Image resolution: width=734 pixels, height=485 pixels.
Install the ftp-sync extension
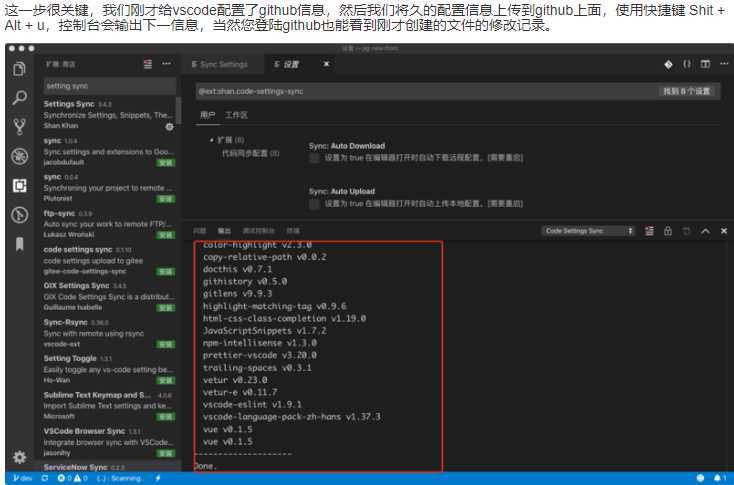(x=166, y=235)
